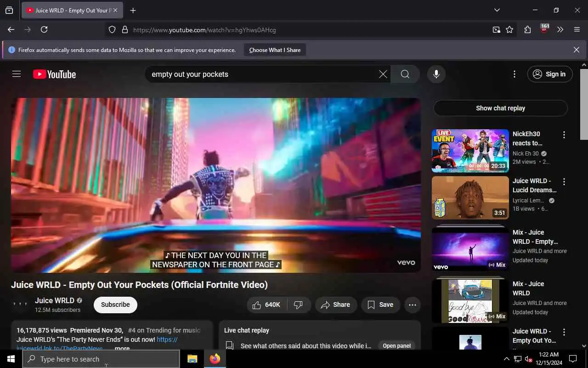
Task: Open Nick Eh 30 channel name
Action: 526,153
